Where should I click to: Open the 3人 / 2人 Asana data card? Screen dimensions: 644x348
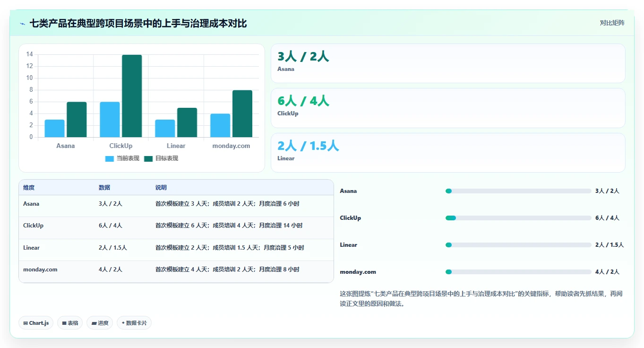(x=448, y=63)
